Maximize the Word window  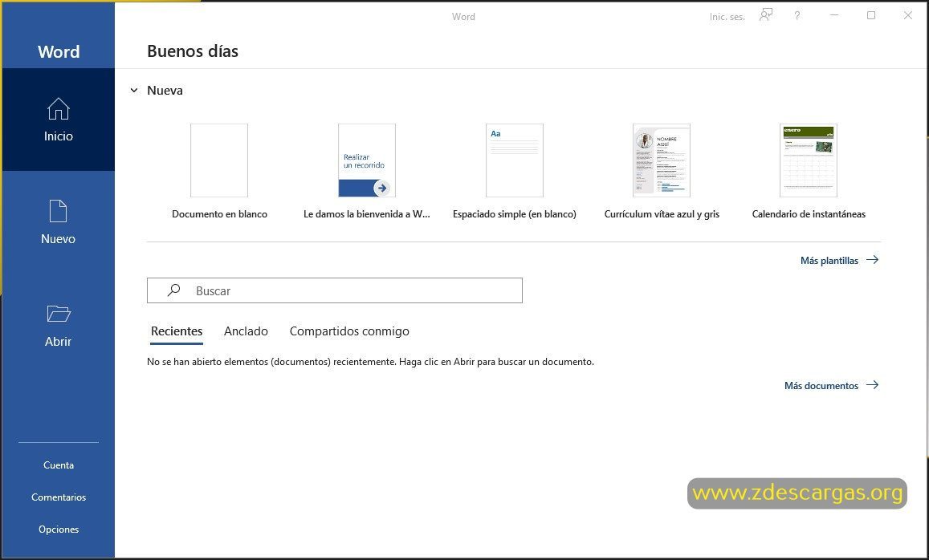click(x=871, y=15)
